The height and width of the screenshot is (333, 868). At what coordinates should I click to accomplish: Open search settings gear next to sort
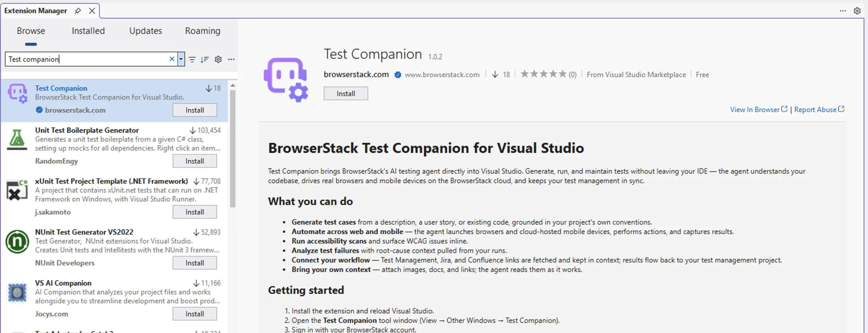218,59
